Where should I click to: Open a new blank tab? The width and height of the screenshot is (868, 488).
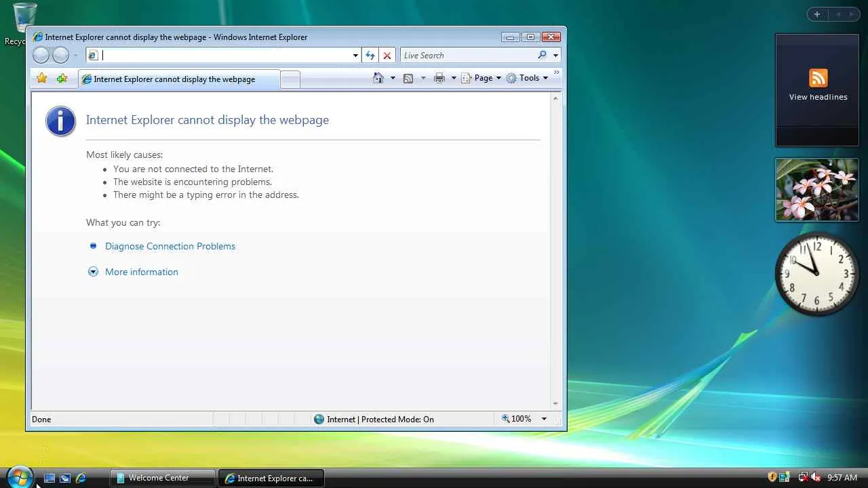click(290, 80)
